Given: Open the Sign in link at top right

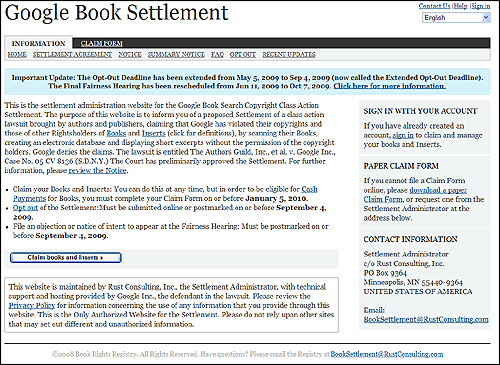Looking at the screenshot, I should pyautogui.click(x=481, y=6).
